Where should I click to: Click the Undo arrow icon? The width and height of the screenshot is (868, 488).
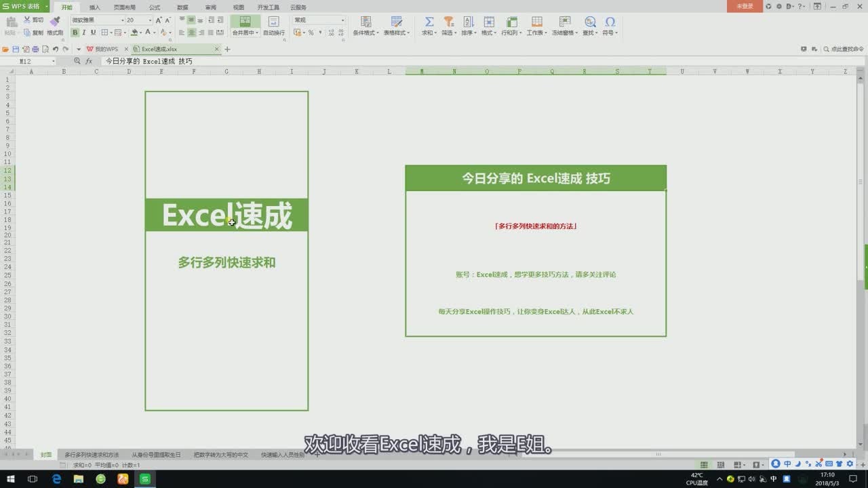(56, 49)
